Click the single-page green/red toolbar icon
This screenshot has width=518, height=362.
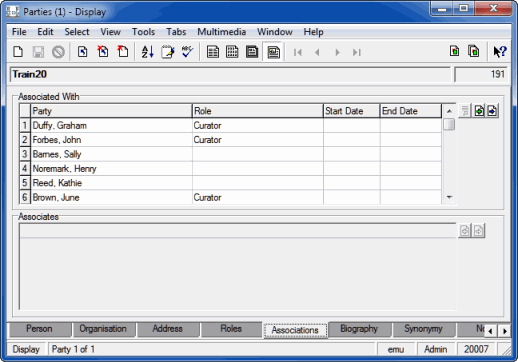[454, 51]
